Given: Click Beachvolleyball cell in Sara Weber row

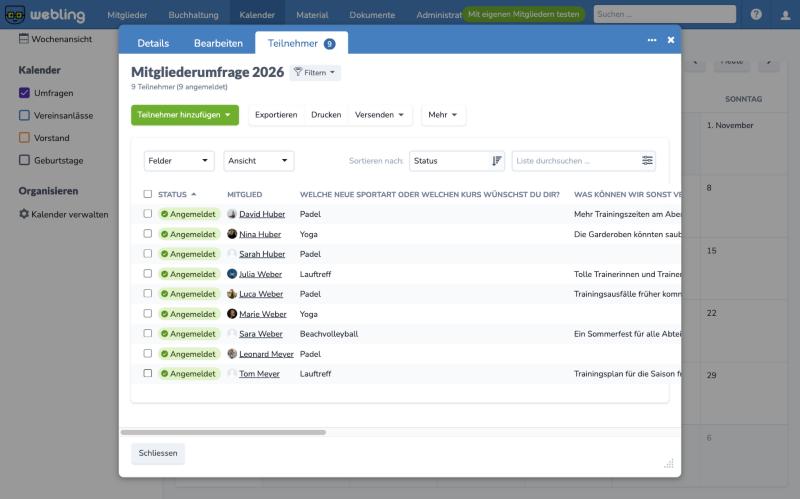Looking at the screenshot, I should pyautogui.click(x=329, y=334).
